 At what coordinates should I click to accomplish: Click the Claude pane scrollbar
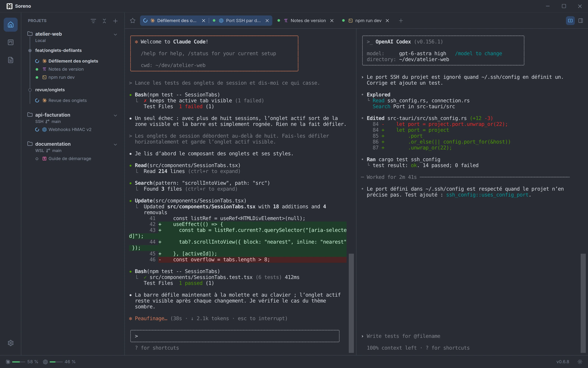(x=351, y=303)
